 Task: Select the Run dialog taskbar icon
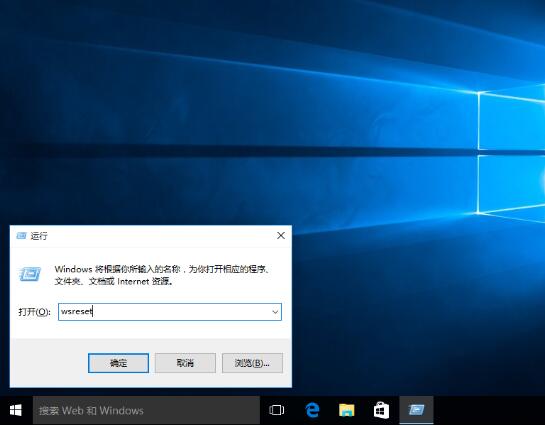pyautogui.click(x=416, y=410)
